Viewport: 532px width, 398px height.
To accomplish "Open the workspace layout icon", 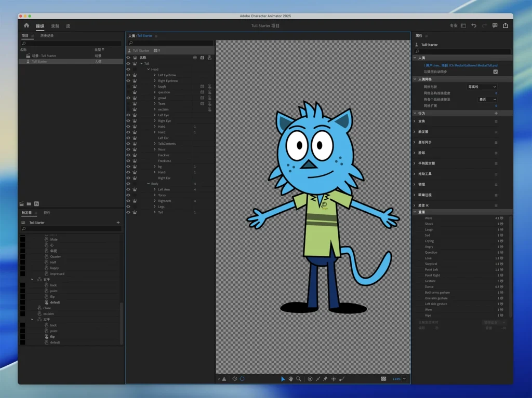I will point(463,26).
